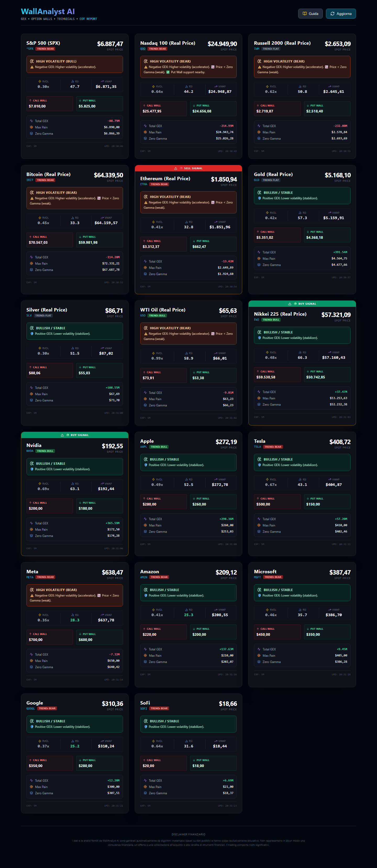The width and height of the screenshot is (377, 868).
Task: Click the WallAnalyst AI logo title
Action: (48, 12)
